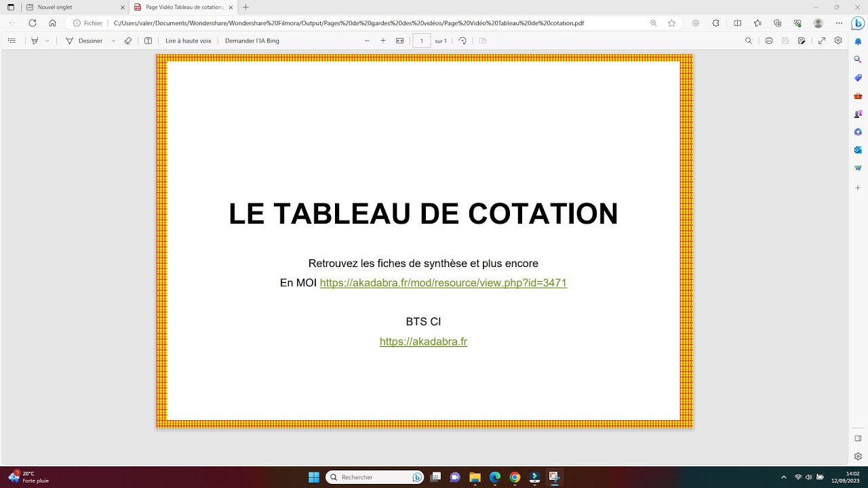The width and height of the screenshot is (868, 488).
Task: Open browser essentials heart icon
Action: point(797,23)
